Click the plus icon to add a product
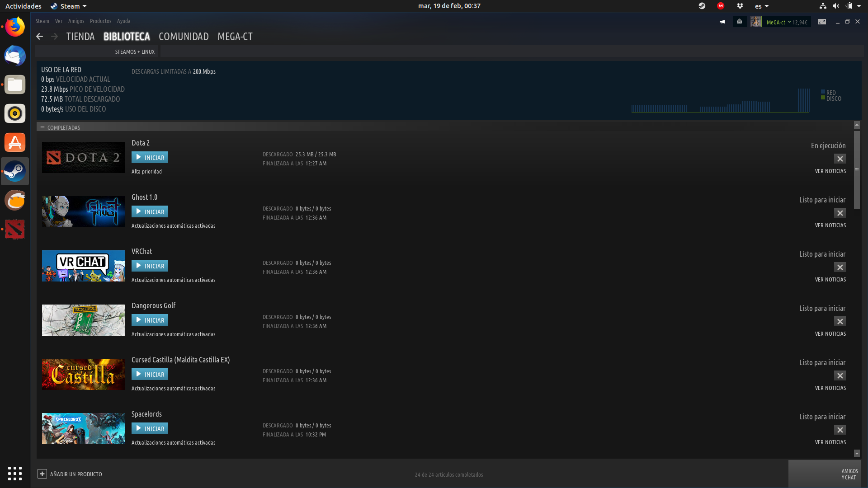 (x=42, y=474)
